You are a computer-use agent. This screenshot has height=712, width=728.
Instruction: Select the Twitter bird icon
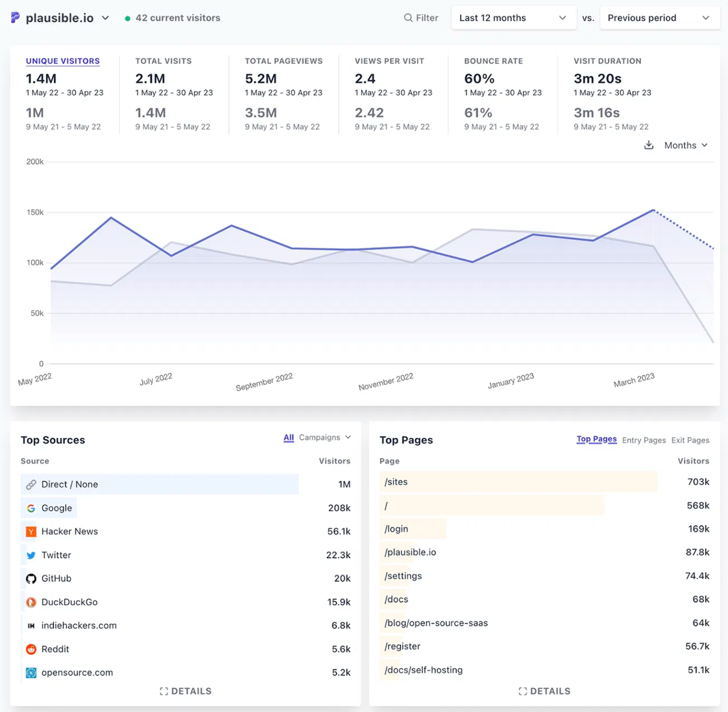[x=30, y=555]
